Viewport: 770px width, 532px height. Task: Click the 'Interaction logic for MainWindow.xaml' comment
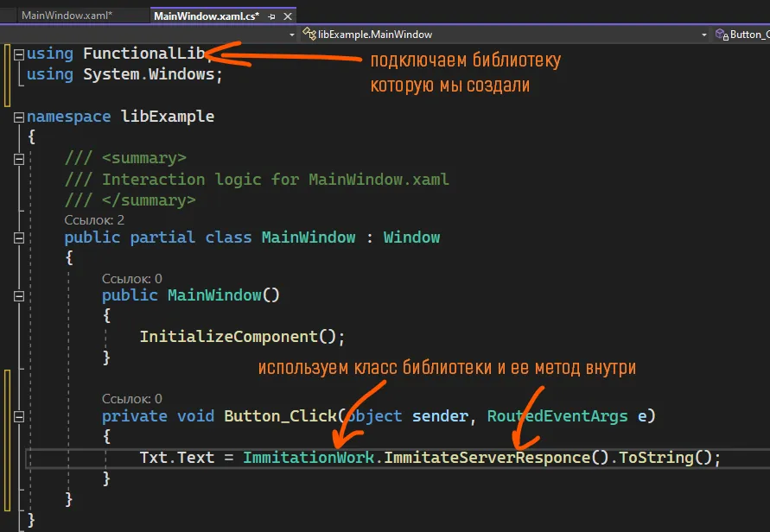[x=275, y=180]
